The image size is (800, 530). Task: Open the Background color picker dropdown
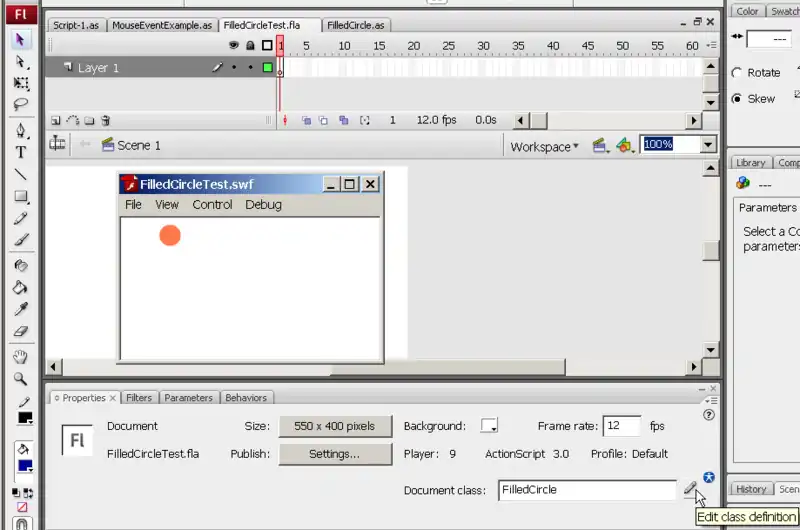(x=489, y=426)
